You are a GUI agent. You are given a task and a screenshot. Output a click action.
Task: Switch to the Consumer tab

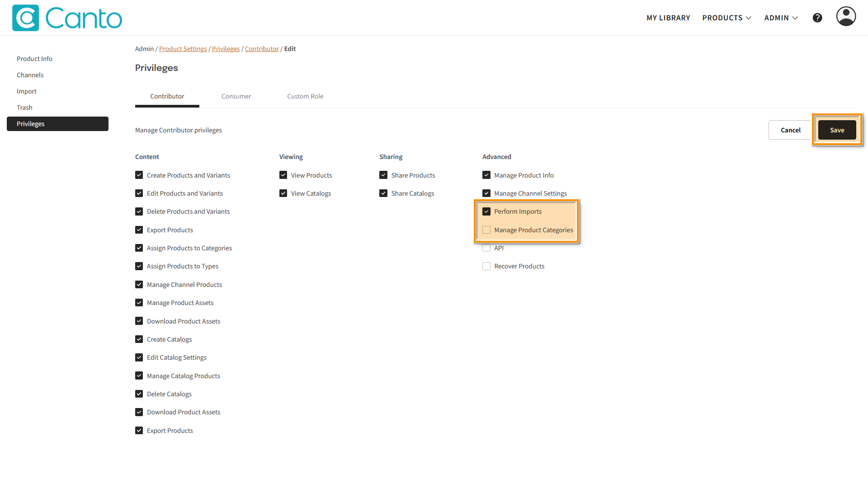pos(236,96)
